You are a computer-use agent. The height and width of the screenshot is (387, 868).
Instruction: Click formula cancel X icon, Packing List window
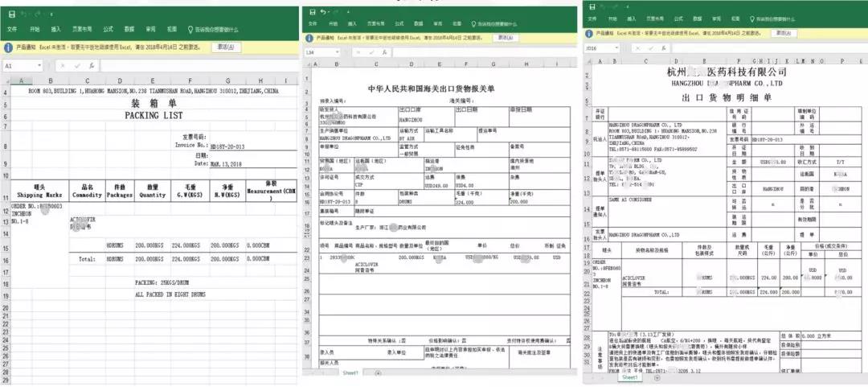pyautogui.click(x=63, y=66)
